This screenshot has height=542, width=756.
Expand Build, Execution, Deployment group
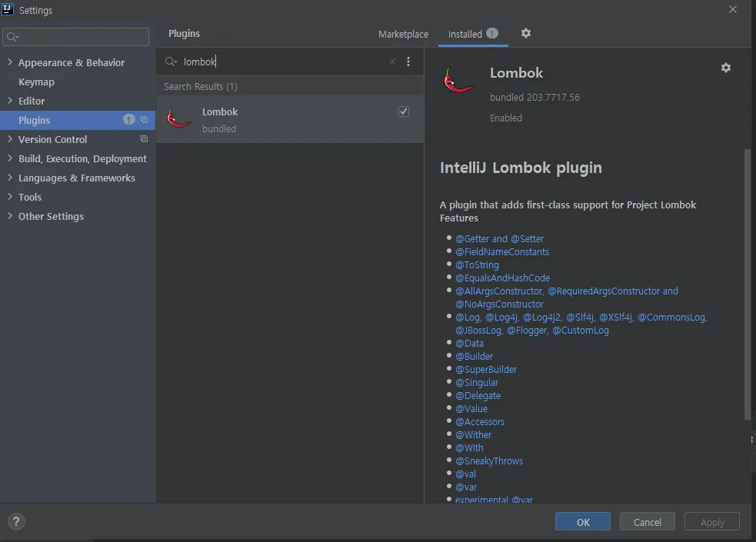10,158
